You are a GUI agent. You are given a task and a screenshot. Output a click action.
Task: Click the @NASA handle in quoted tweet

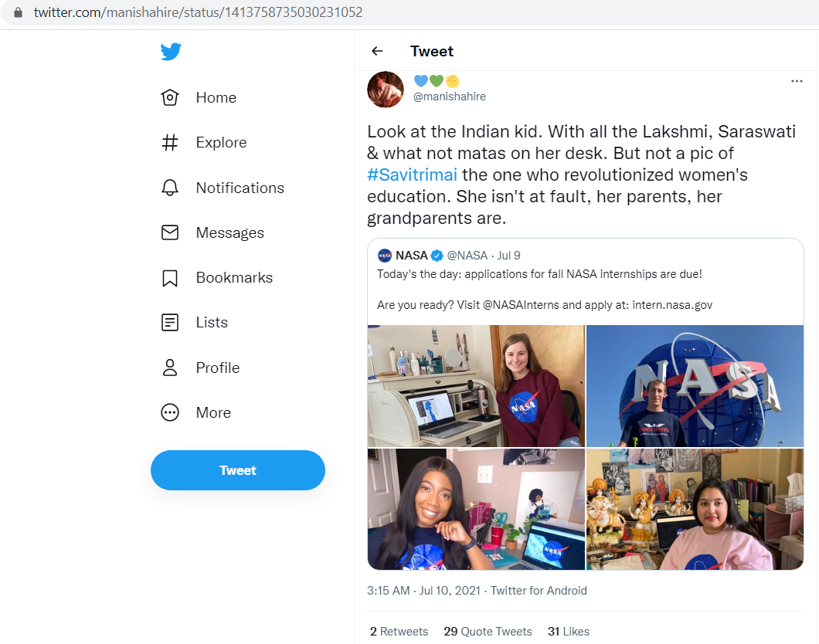(x=467, y=255)
